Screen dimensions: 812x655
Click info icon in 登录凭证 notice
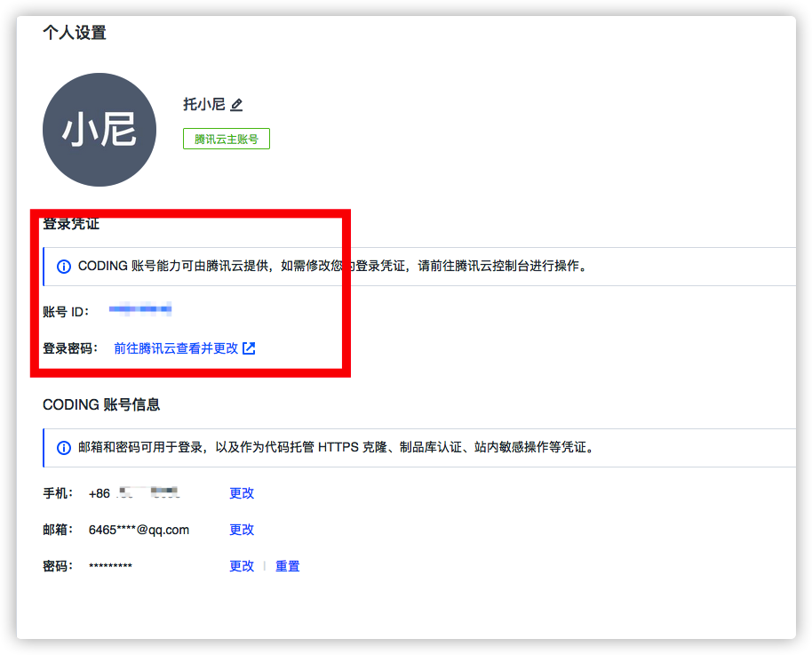click(64, 267)
